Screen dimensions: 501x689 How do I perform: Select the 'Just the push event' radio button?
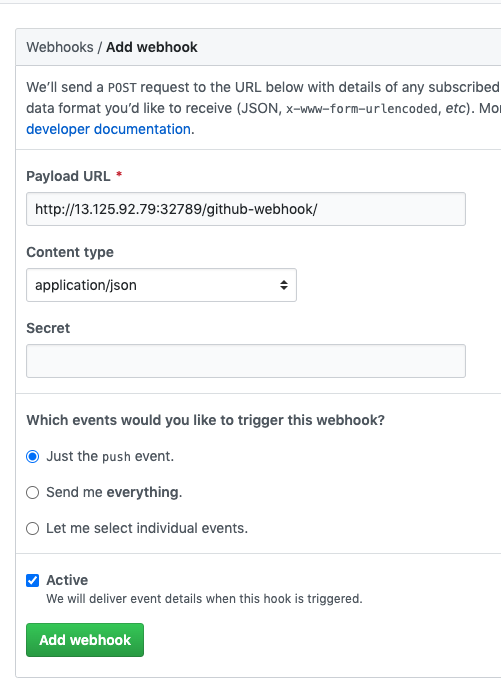tap(33, 457)
